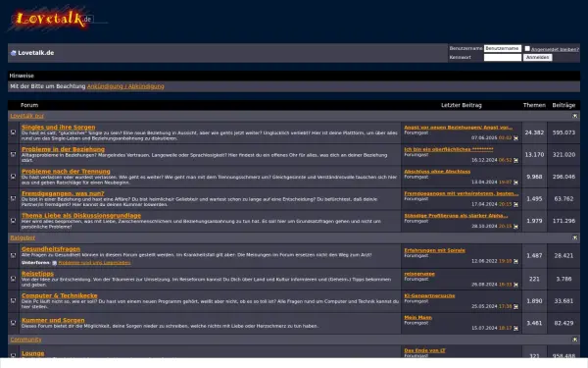Select the 24.382 Themen count
Image resolution: width=588 pixels, height=368 pixels.
534,132
